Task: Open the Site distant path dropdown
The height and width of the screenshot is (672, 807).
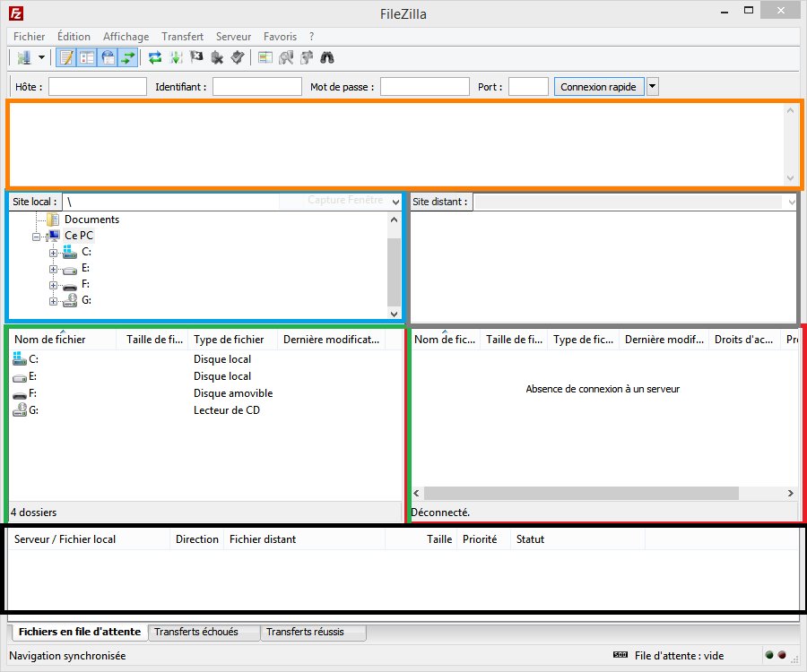Action: pyautogui.click(x=792, y=202)
